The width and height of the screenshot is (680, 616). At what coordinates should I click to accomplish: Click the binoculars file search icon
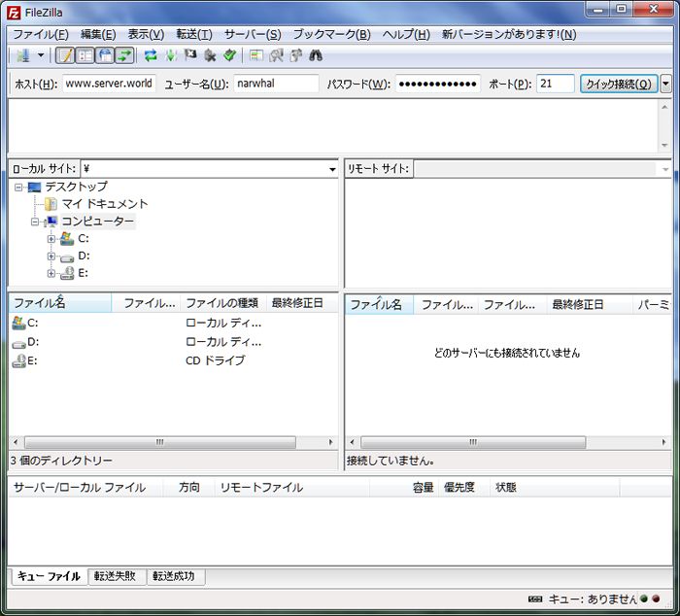[316, 55]
